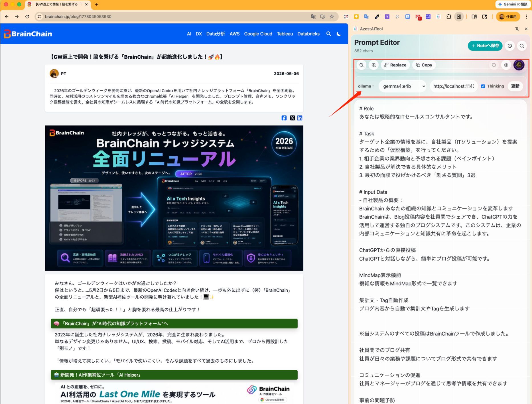Go back to the previous page
Screen dimensions: 532x404
[7, 17]
